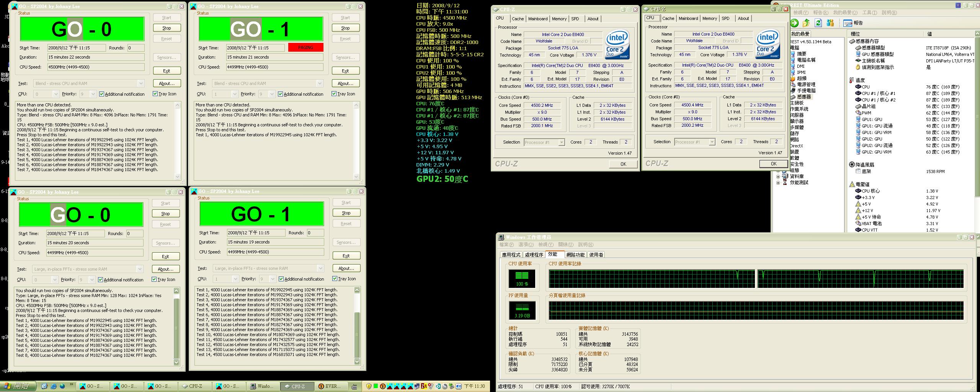
Task: Toggle Additional notification in Large FFTs CPU 1 window
Action: point(301,279)
